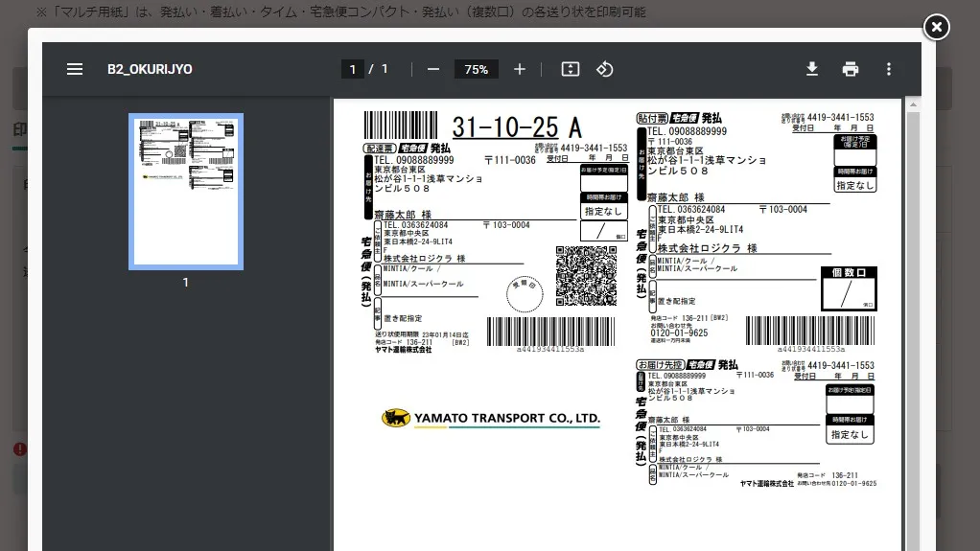This screenshot has height=551, width=980.
Task: Click the 31-10-25 A sorting code
Action: coord(516,126)
